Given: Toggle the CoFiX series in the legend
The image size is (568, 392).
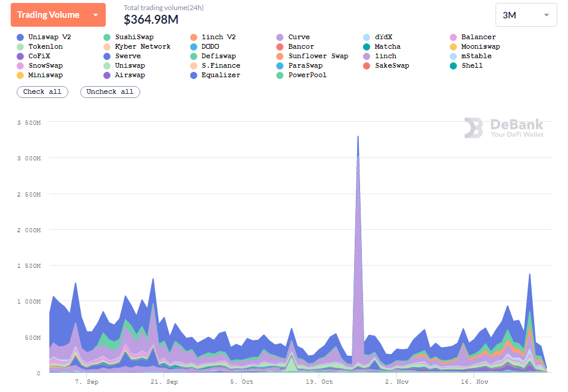Looking at the screenshot, I should coord(33,56).
